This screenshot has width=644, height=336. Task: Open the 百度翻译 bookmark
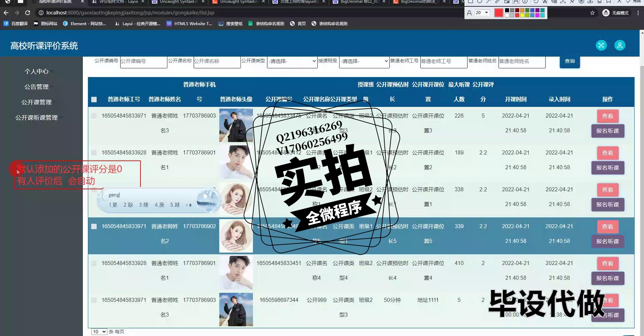pyautogui.click(x=15, y=23)
